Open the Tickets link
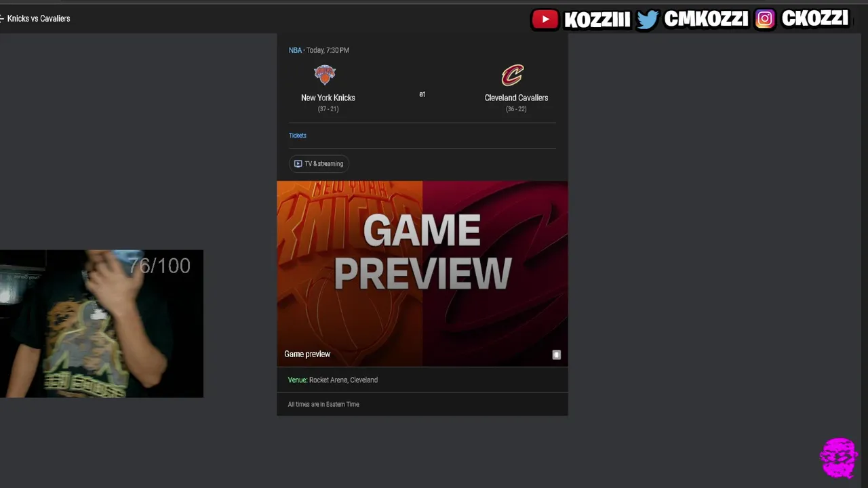The width and height of the screenshot is (868, 488). [x=298, y=136]
